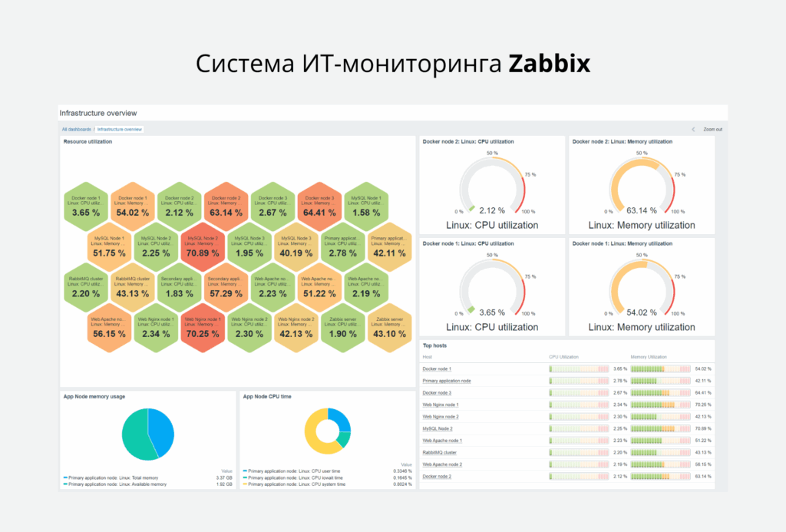Click the Web Apache Memory 56.15 % hexagon
Viewport: 786px width, 532px height.
click(x=109, y=328)
